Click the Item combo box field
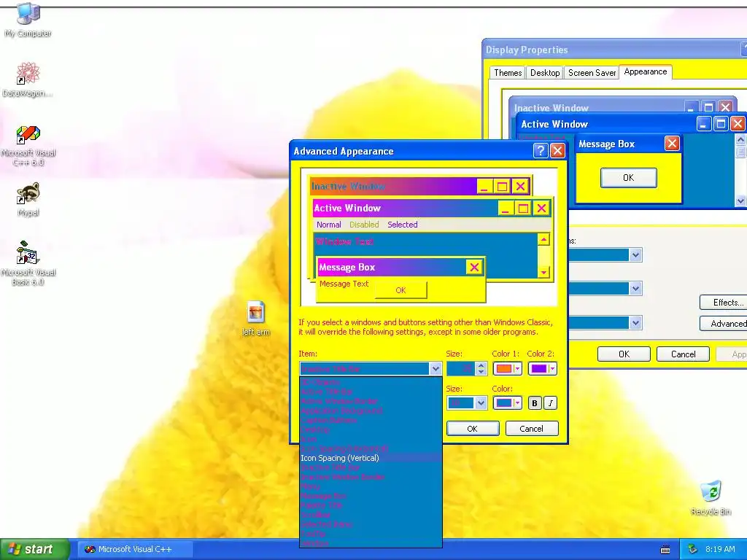The height and width of the screenshot is (560, 747). tap(365, 368)
